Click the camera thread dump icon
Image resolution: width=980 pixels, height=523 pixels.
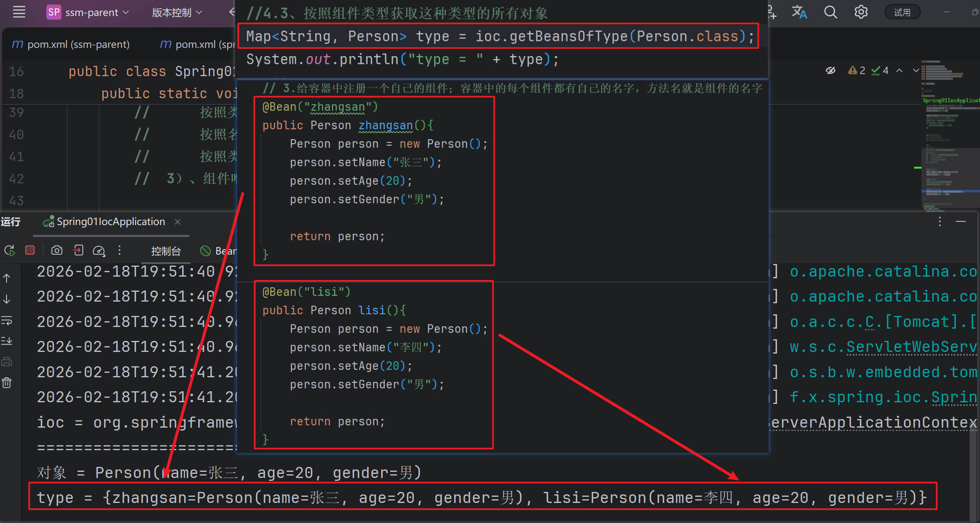(56, 250)
